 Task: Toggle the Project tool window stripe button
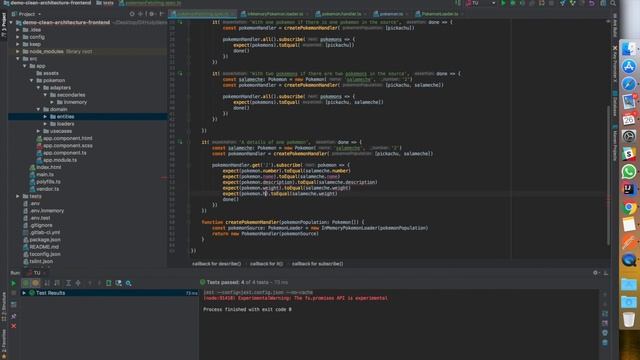pyautogui.click(x=4, y=24)
